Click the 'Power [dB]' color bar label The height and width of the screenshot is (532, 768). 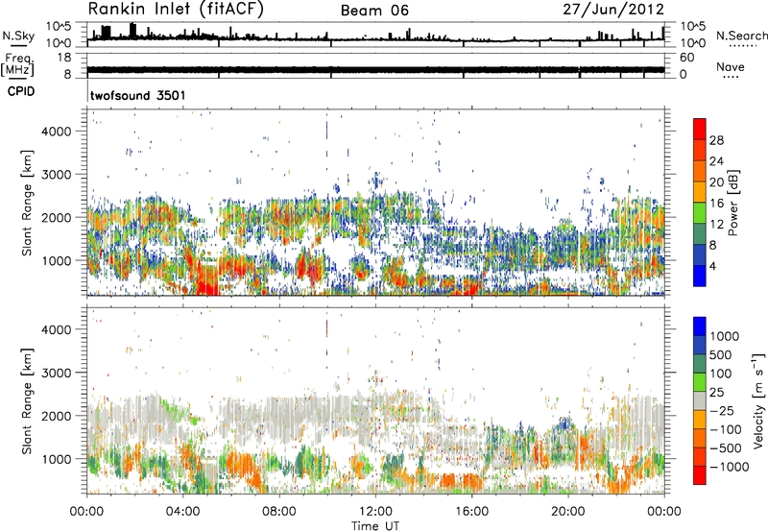click(732, 203)
